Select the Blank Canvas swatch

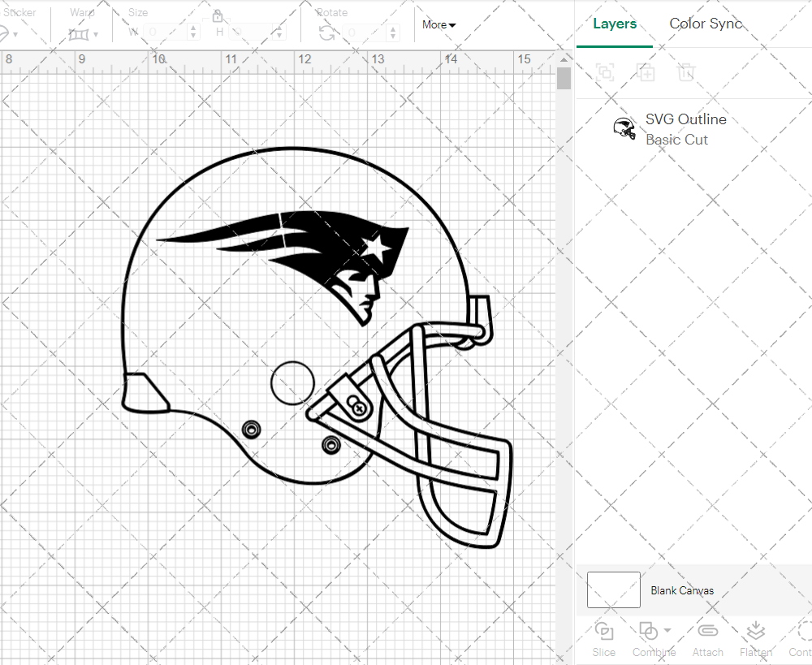coord(614,590)
